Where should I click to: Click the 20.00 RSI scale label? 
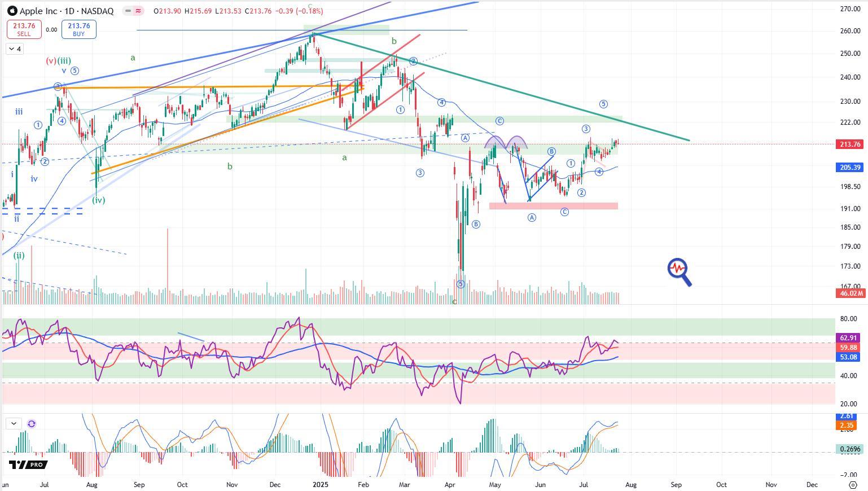coord(849,404)
